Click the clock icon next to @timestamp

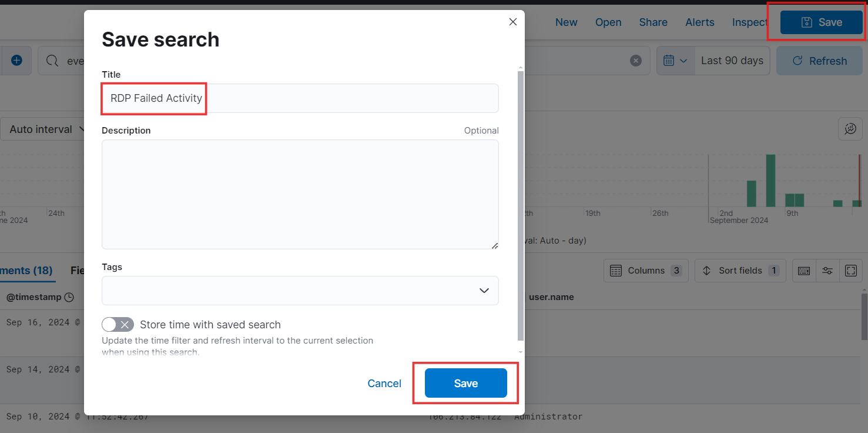pyautogui.click(x=69, y=298)
